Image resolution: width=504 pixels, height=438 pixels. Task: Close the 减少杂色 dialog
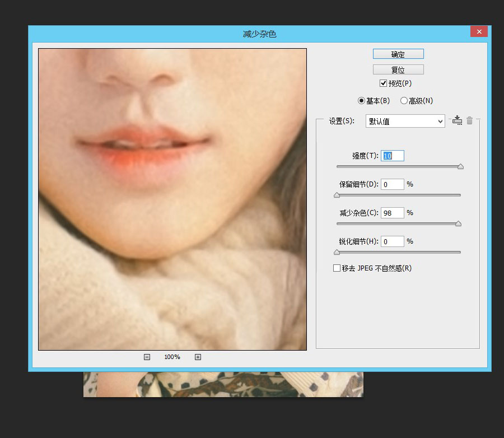pyautogui.click(x=479, y=31)
